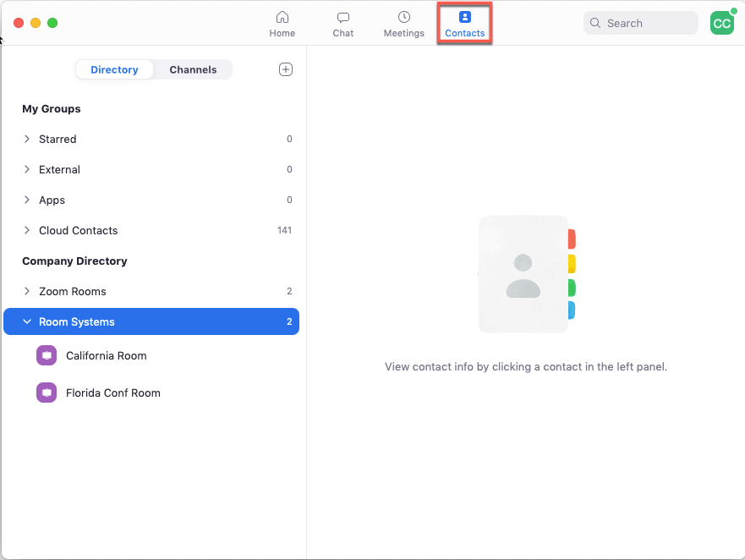This screenshot has height=560, width=745.
Task: Open the Chat bubble icon
Action: click(x=343, y=18)
